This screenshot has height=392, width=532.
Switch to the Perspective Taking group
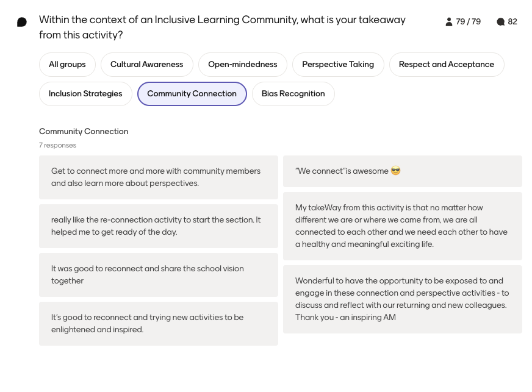coord(338,65)
